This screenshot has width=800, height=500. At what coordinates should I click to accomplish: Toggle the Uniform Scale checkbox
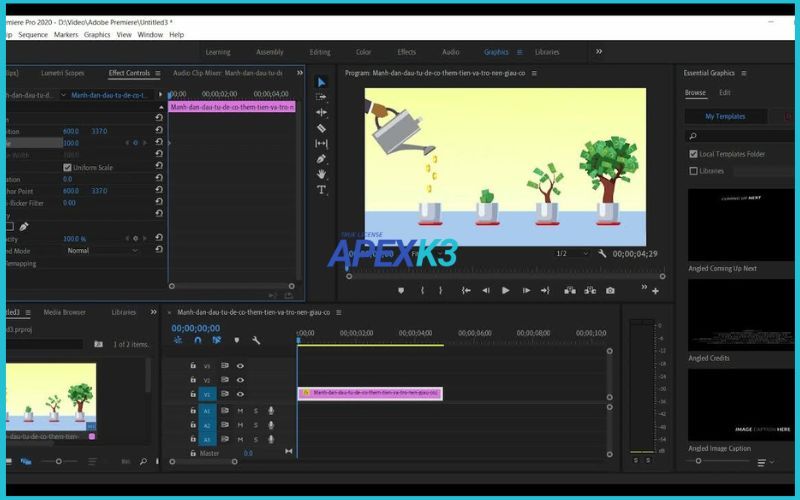[x=67, y=167]
